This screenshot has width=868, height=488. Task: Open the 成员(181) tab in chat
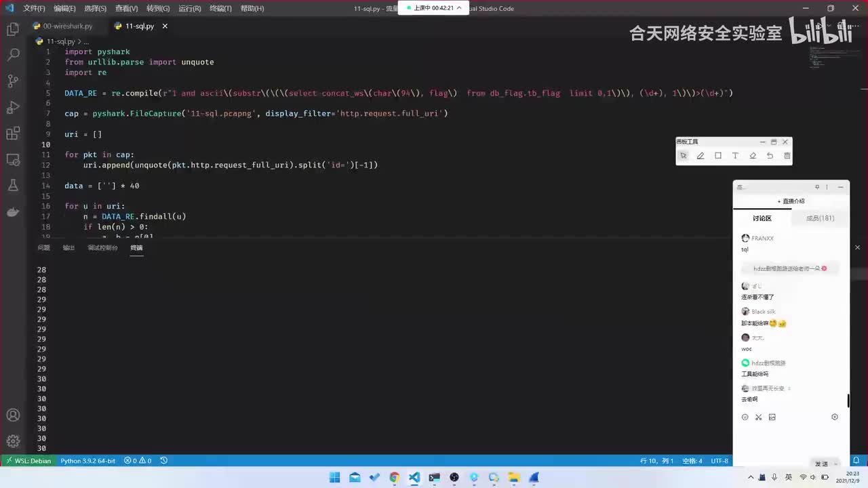point(820,218)
